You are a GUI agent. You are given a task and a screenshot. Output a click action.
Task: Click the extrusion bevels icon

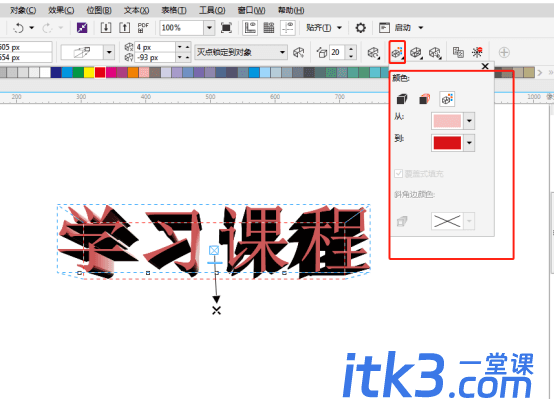click(416, 53)
